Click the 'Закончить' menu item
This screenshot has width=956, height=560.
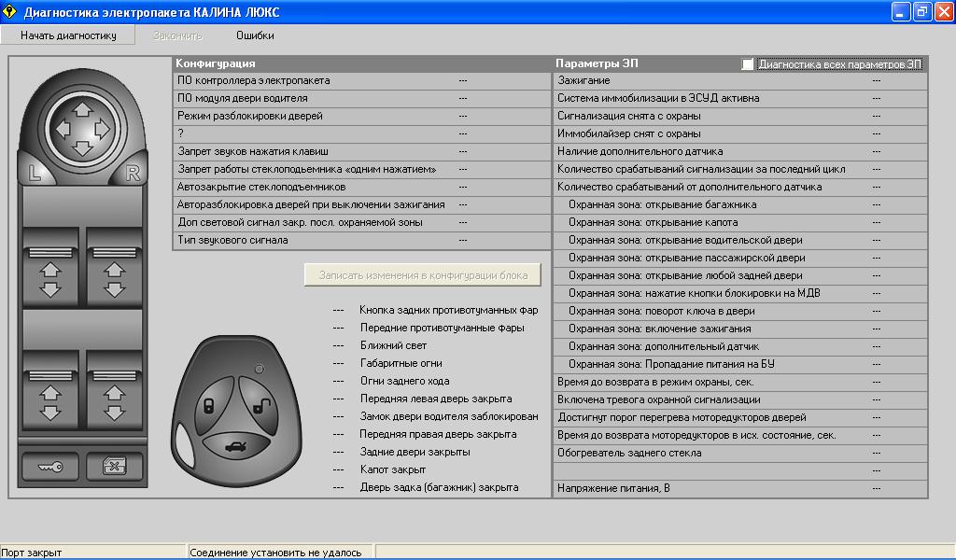(176, 35)
